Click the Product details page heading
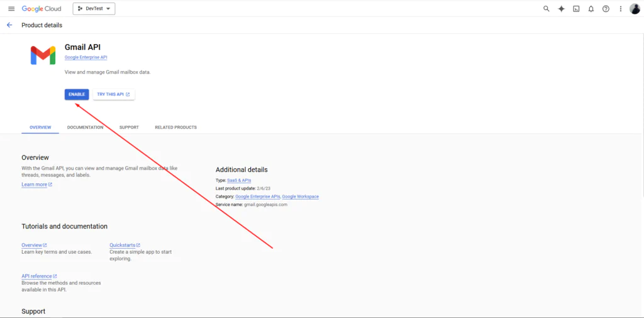 click(42, 25)
